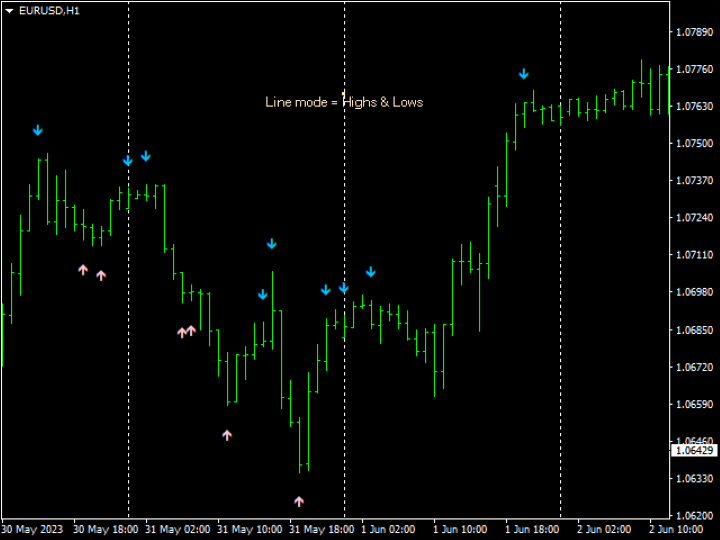The image size is (720, 540).
Task: Select the '2 Jun 10:00' time label
Action: point(676,529)
